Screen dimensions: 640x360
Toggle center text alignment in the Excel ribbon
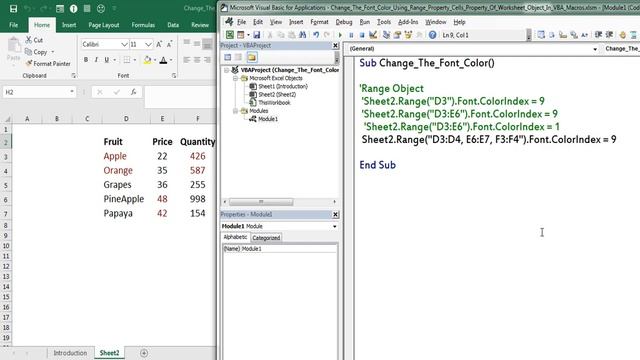coord(197,60)
